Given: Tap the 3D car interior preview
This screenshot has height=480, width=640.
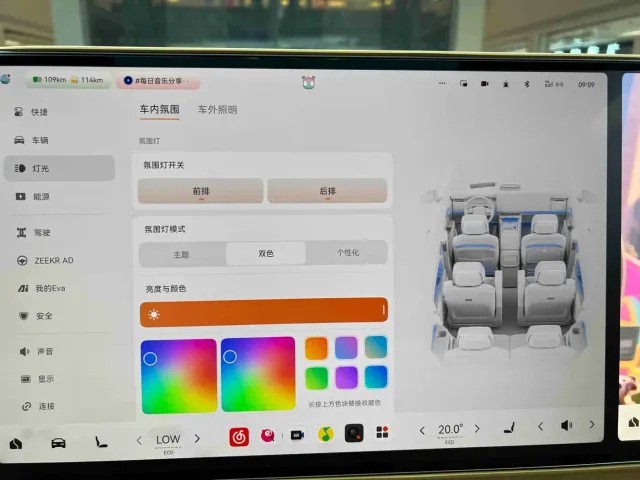Looking at the screenshot, I should (507, 273).
